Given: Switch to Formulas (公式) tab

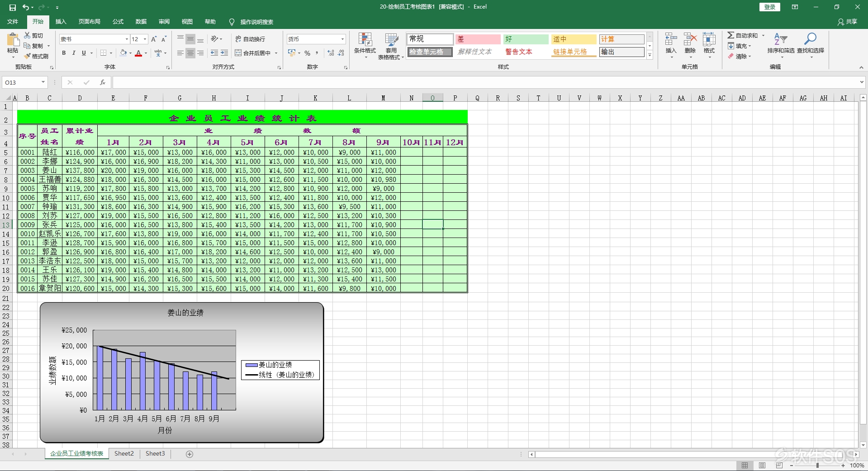Looking at the screenshot, I should tap(118, 22).
